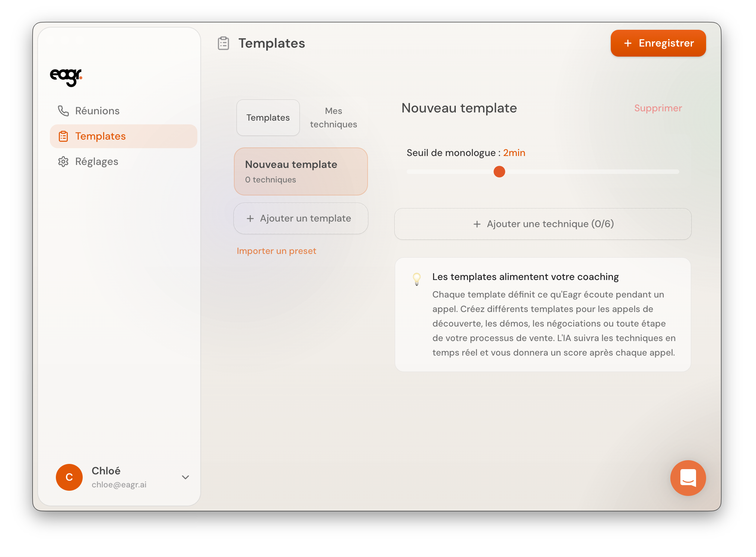This screenshot has height=557, width=756.
Task: Select the Templates tab
Action: (268, 118)
